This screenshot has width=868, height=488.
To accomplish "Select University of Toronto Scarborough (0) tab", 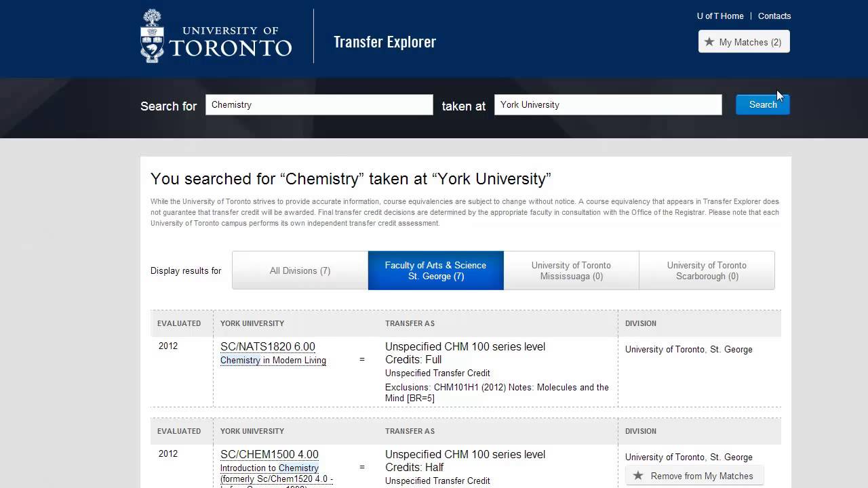I will 707,270.
